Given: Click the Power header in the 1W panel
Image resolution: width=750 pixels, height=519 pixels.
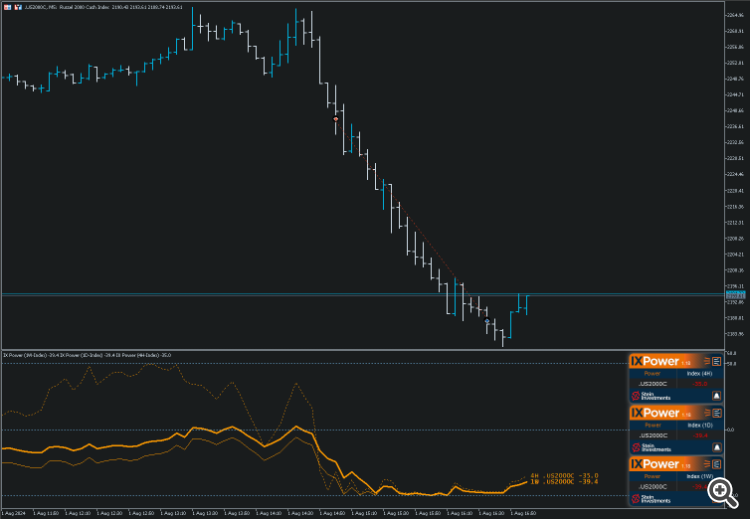Looking at the screenshot, I should click(652, 476).
